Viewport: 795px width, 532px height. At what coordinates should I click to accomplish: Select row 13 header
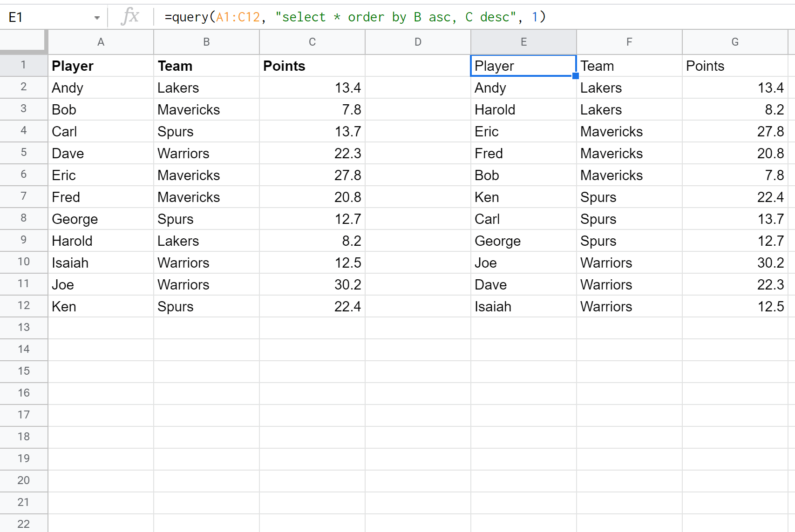click(x=23, y=328)
